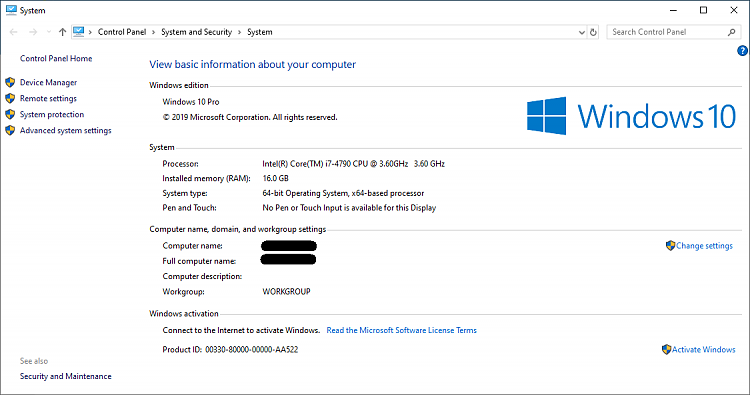This screenshot has width=750, height=395.
Task: Select System in the breadcrumb path
Action: [x=260, y=32]
